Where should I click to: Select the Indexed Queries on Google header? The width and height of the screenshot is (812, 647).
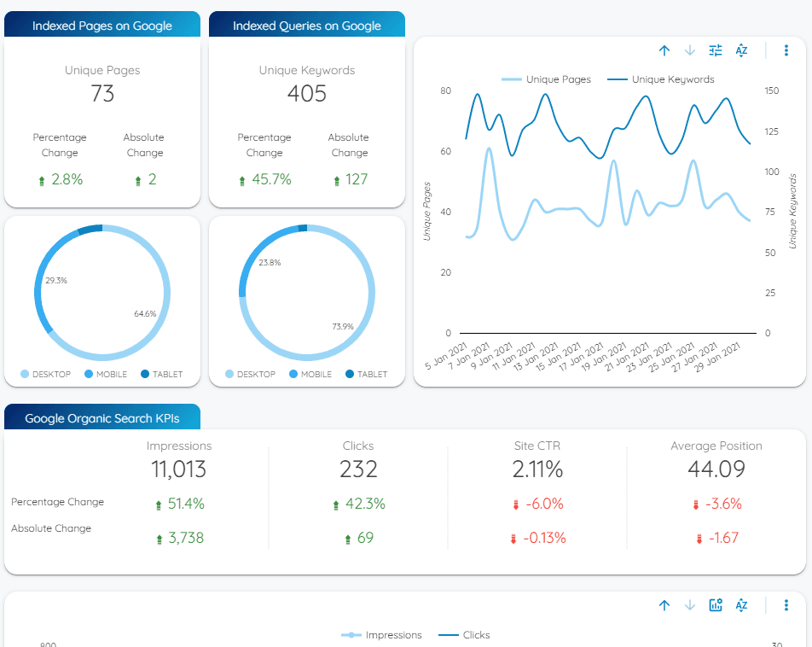click(x=306, y=26)
